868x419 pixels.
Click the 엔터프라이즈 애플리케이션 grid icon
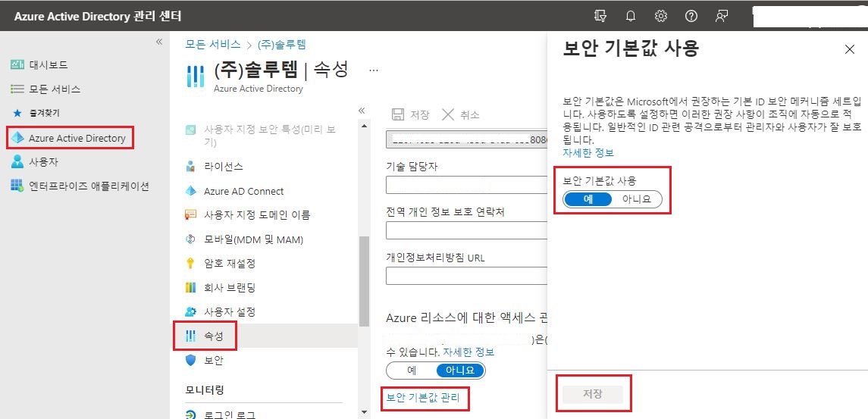(17, 186)
